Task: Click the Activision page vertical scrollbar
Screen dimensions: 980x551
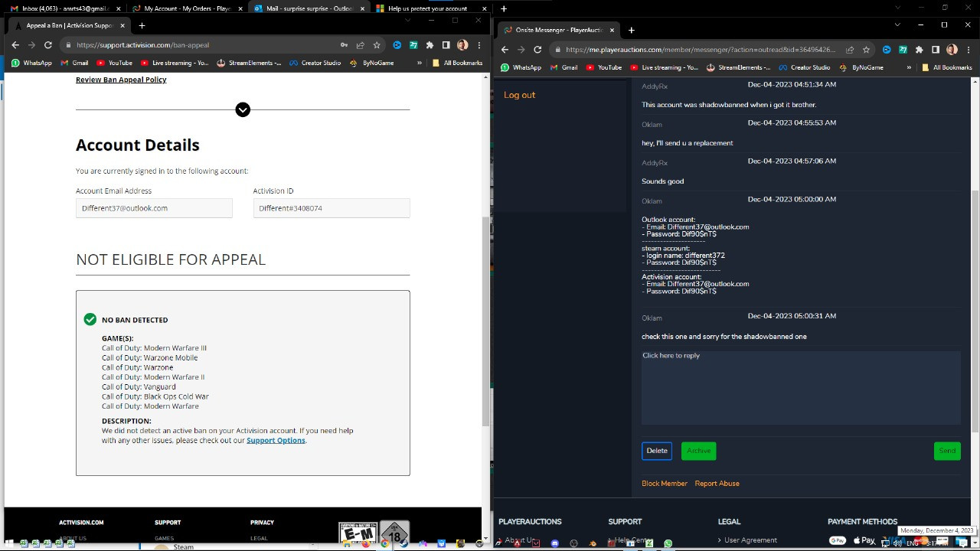Action: 485,321
